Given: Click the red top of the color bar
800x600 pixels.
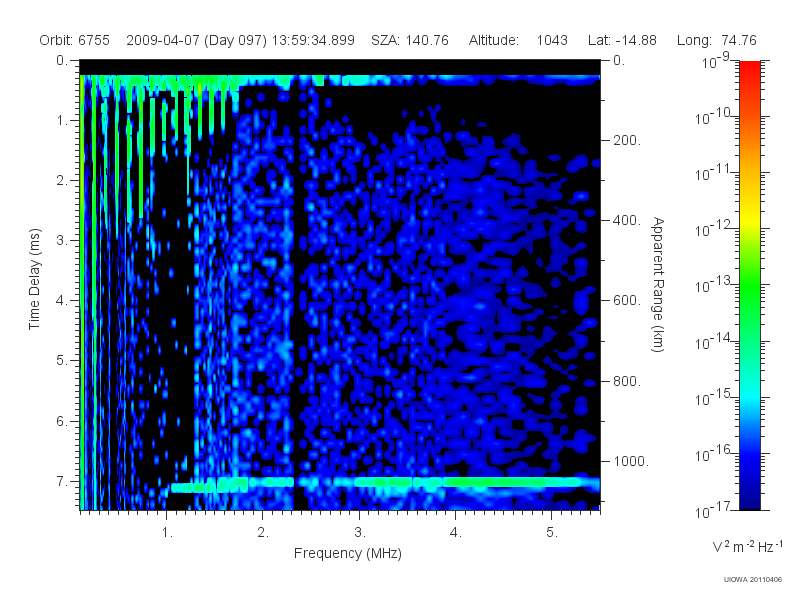Looking at the screenshot, I should [749, 71].
